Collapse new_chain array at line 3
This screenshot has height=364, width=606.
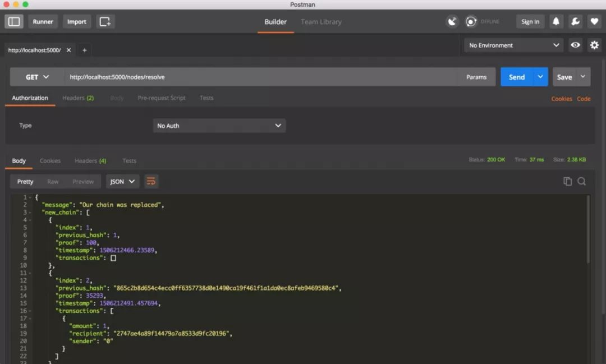pyautogui.click(x=30, y=213)
